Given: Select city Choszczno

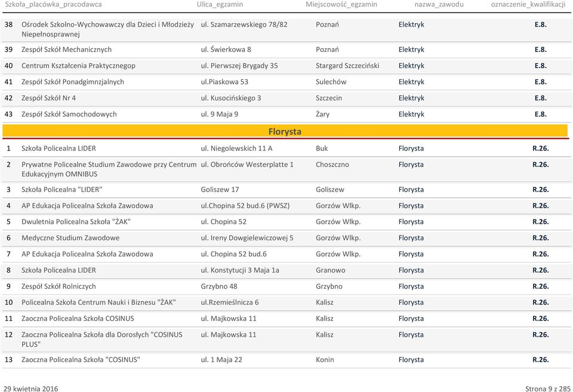Looking at the screenshot, I should pyautogui.click(x=332, y=165).
